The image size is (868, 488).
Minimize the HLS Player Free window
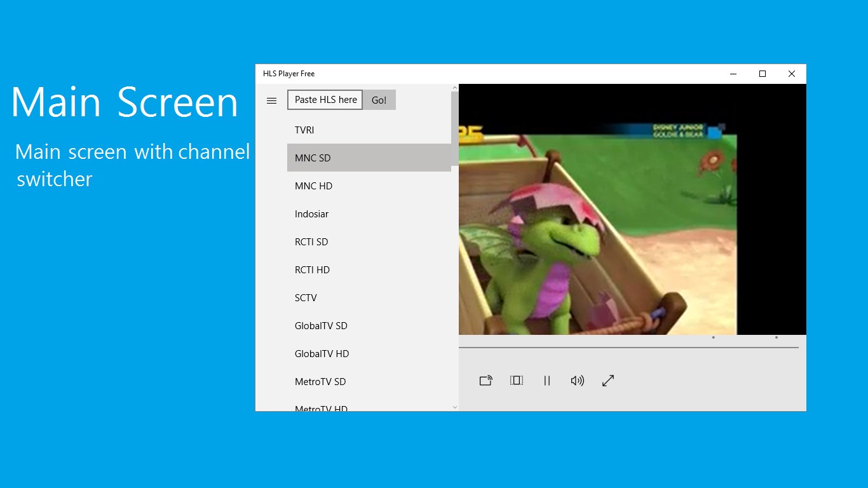[x=733, y=74]
